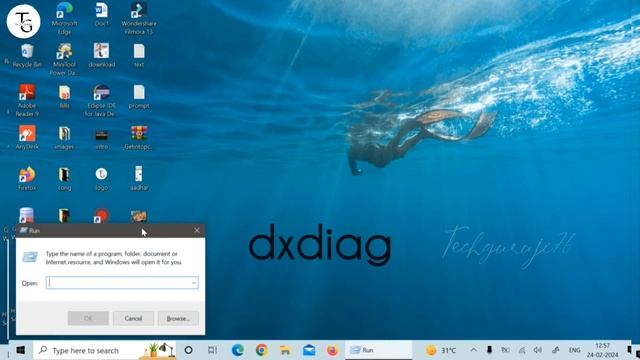Screen dimensions: 640x360
Task: Click Cancel in the Run dialog
Action: [x=133, y=318]
